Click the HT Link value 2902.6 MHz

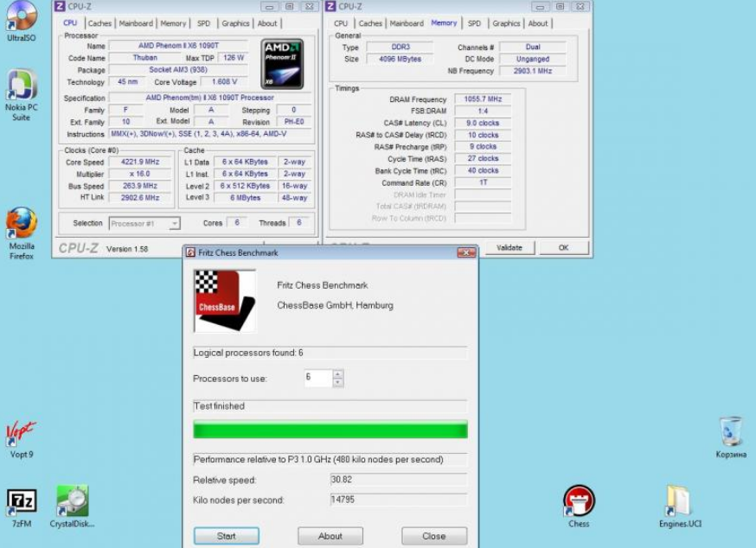pyautogui.click(x=140, y=198)
